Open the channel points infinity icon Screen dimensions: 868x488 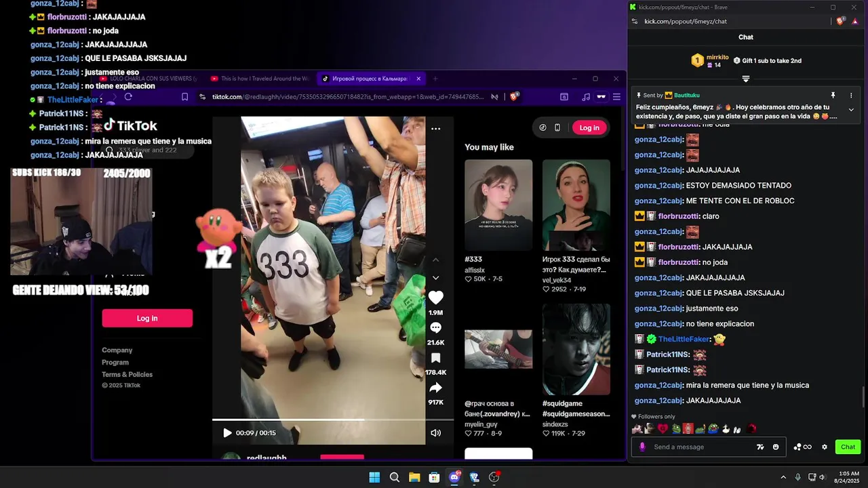(x=803, y=447)
